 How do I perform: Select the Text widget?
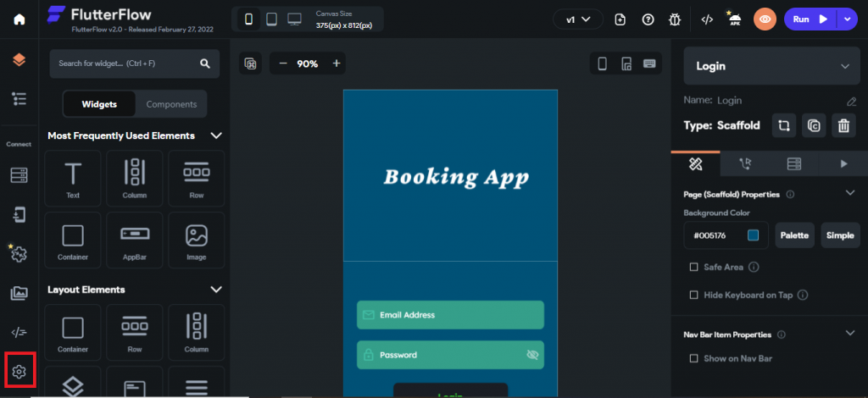click(73, 178)
